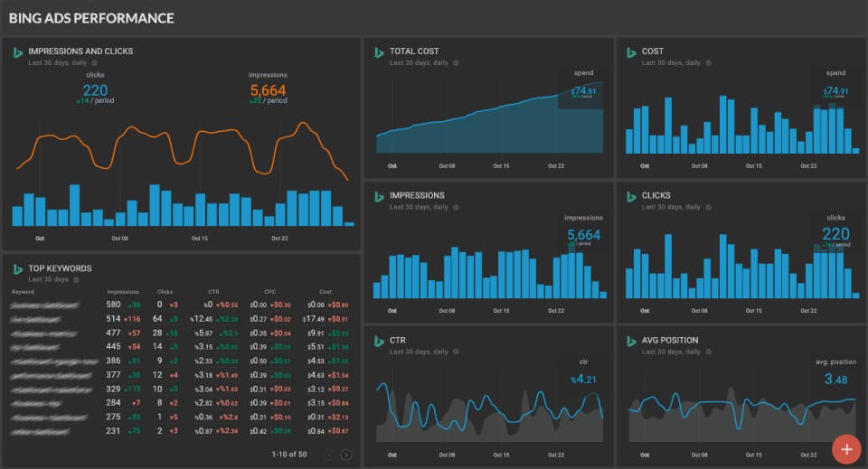Click Bing logo icon beside Top Keywords

click(18, 269)
